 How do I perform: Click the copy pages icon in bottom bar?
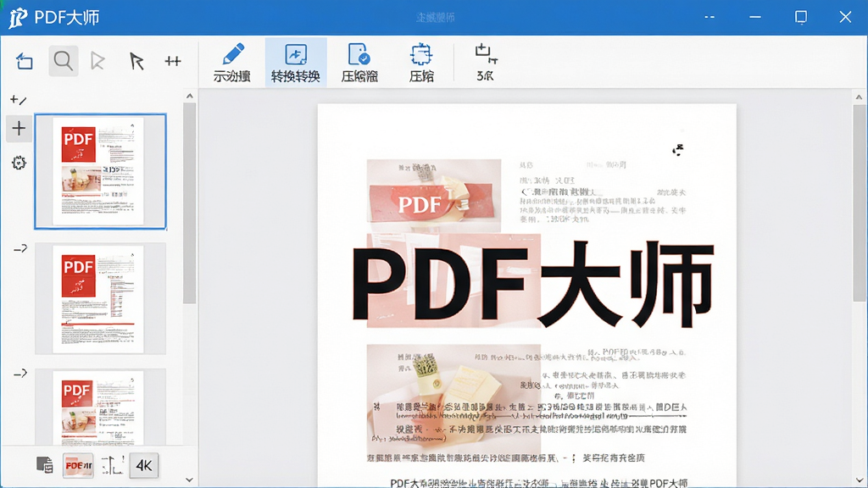pos(45,465)
